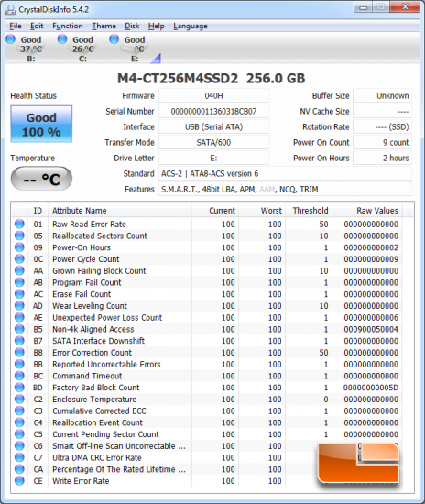Click status orb for Program Fail Count
The width and height of the screenshot is (425, 504).
click(x=19, y=282)
